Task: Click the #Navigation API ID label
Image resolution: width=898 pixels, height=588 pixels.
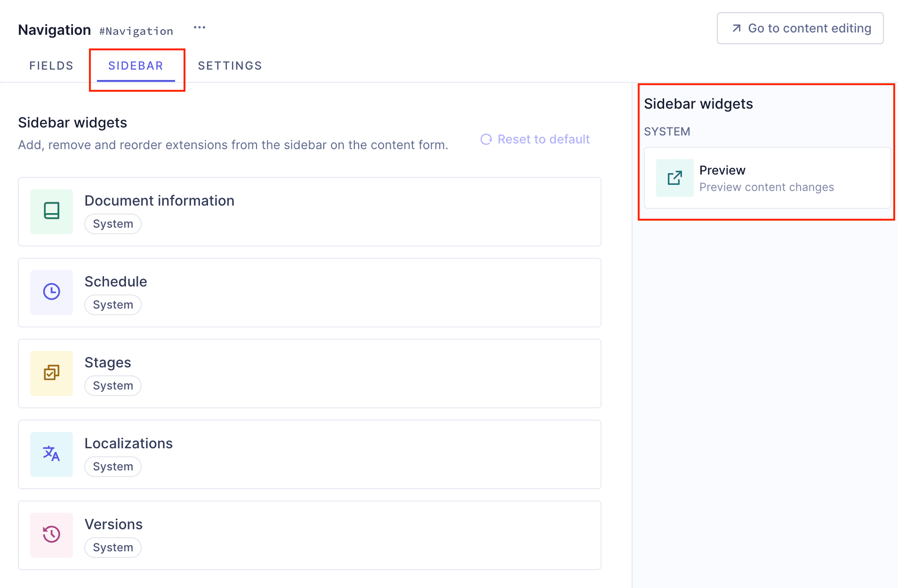Action: tap(136, 30)
